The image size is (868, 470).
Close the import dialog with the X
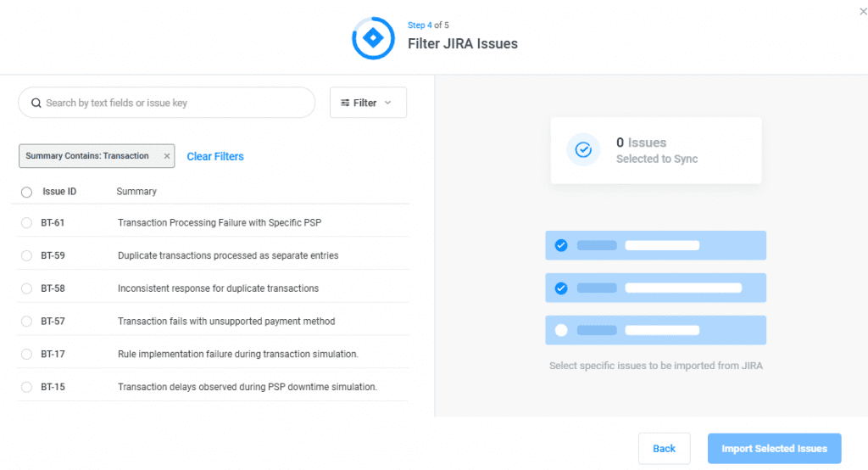pyautogui.click(x=863, y=10)
